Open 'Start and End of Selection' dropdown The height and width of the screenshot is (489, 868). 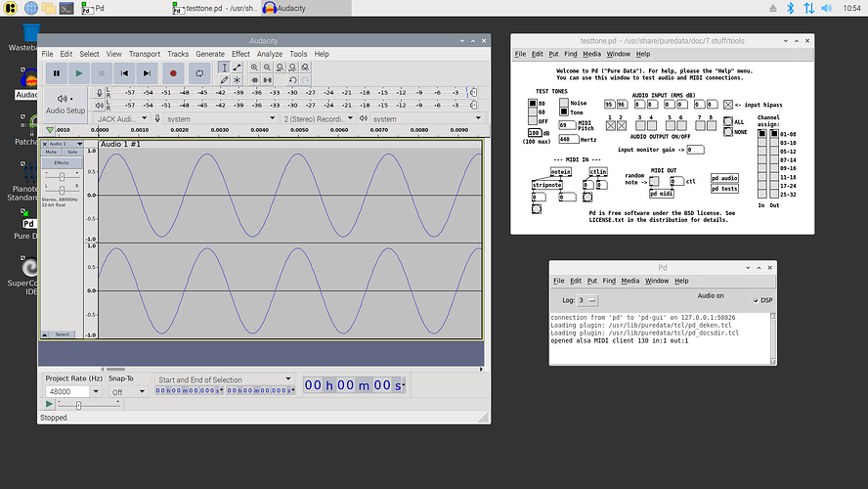pyautogui.click(x=224, y=379)
